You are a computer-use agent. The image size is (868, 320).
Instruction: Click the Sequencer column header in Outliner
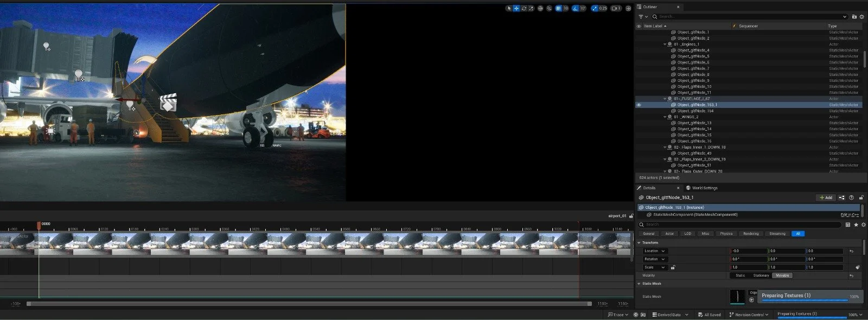(748, 26)
